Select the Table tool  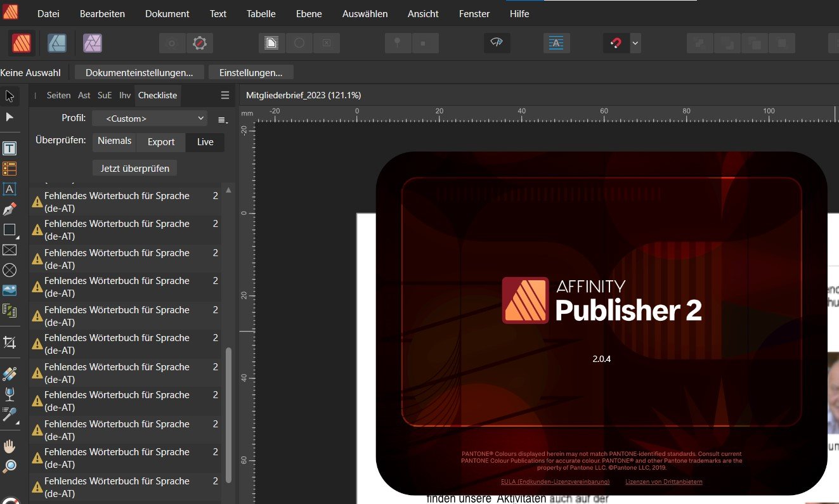[x=10, y=169]
